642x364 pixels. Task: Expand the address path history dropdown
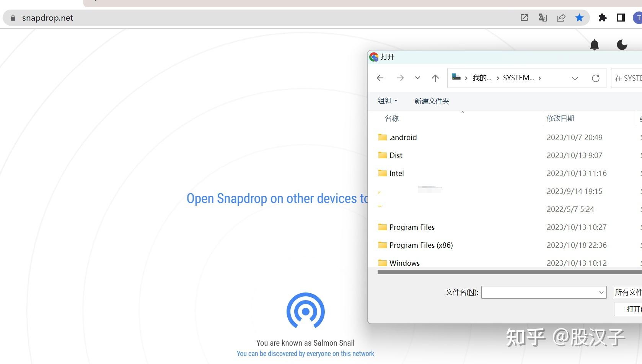[x=575, y=78]
